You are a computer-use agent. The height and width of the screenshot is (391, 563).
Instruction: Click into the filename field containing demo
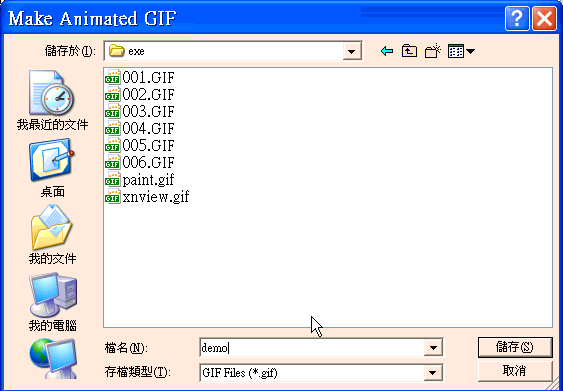pos(312,348)
